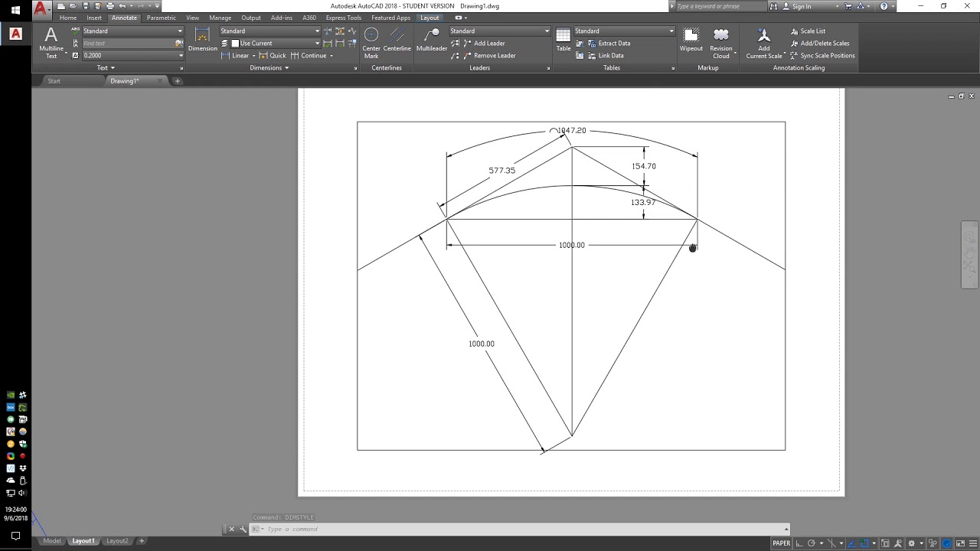Click Sync Scale Positions button
Viewport: 980px width, 551px height.
822,56
